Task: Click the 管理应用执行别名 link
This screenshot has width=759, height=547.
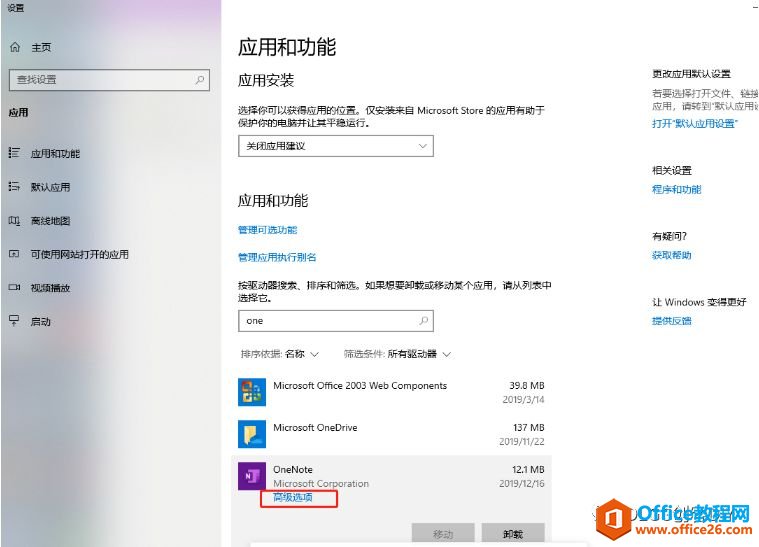Action: [277, 257]
